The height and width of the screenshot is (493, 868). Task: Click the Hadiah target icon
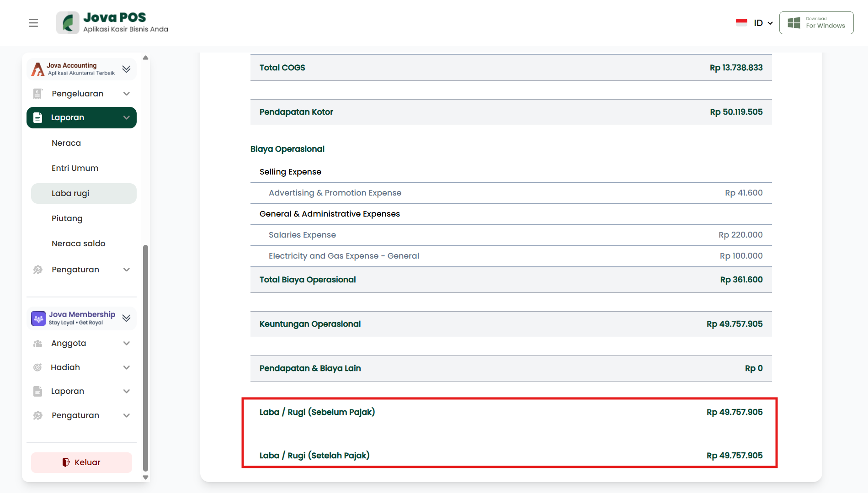pyautogui.click(x=37, y=367)
